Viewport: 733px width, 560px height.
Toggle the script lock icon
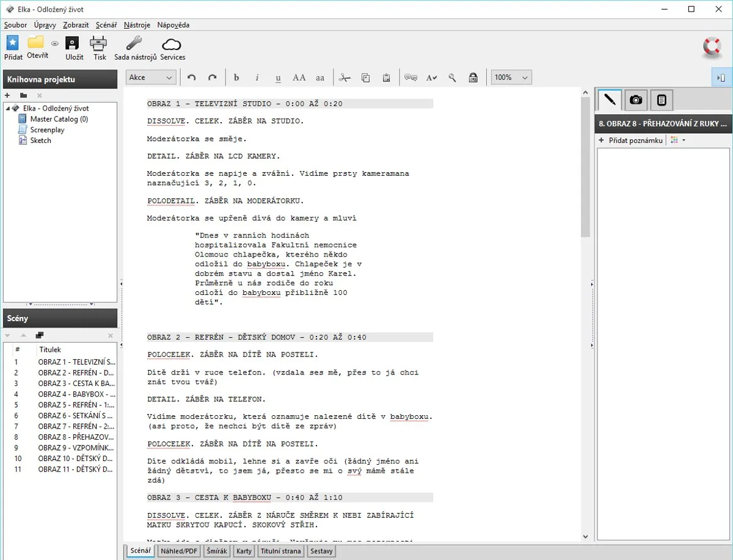click(473, 78)
